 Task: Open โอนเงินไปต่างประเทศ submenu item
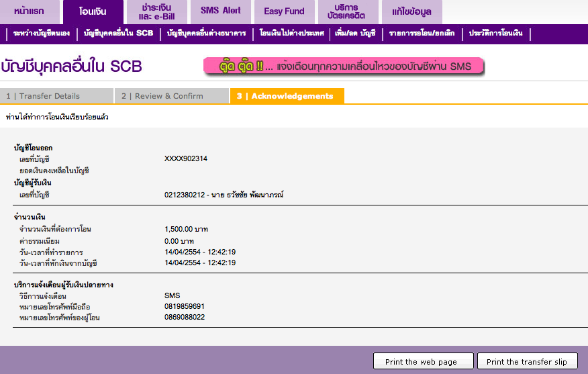tap(291, 34)
